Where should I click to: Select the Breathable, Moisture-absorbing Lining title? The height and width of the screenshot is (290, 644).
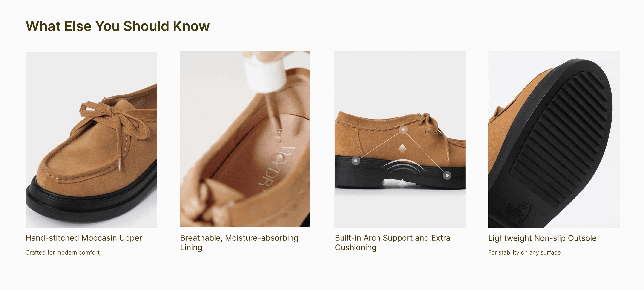(x=239, y=242)
